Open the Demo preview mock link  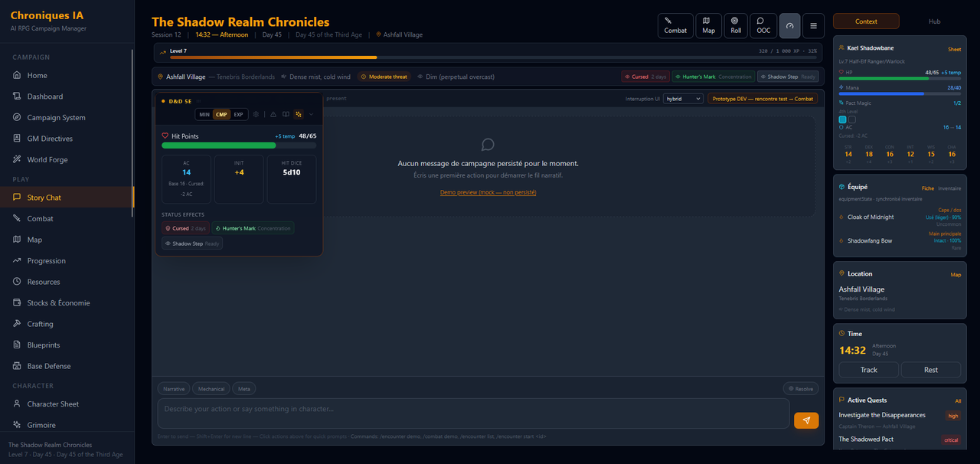(488, 192)
